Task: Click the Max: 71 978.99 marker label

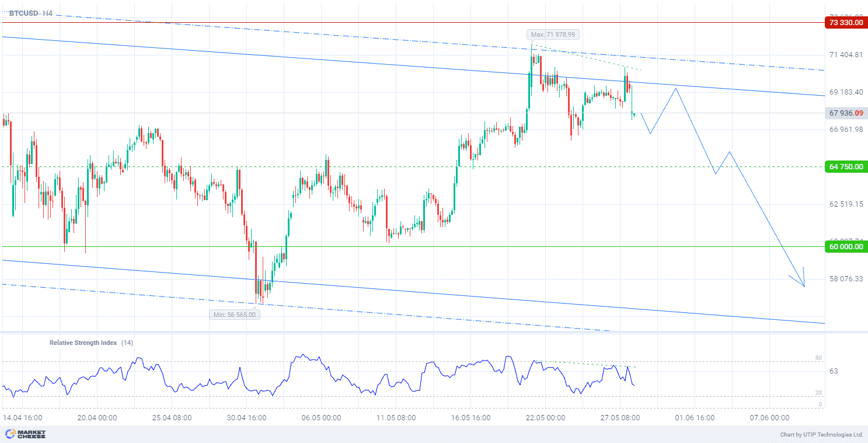Action: click(553, 34)
